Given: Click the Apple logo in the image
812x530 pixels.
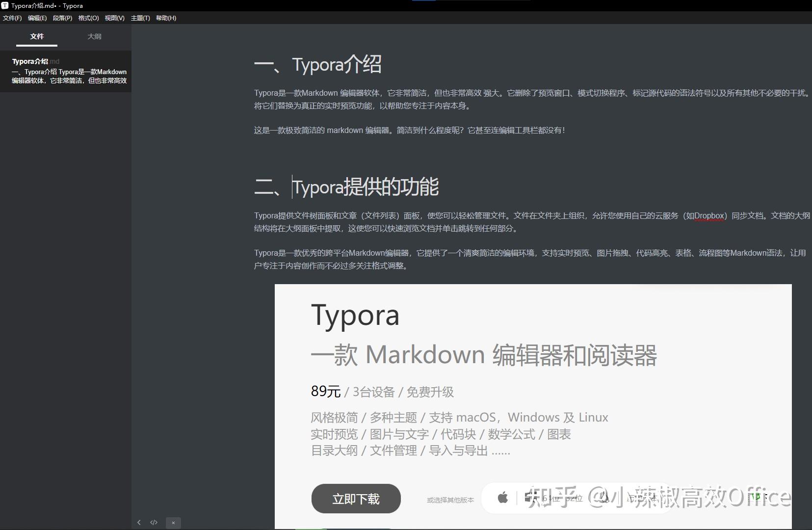Looking at the screenshot, I should [x=503, y=498].
